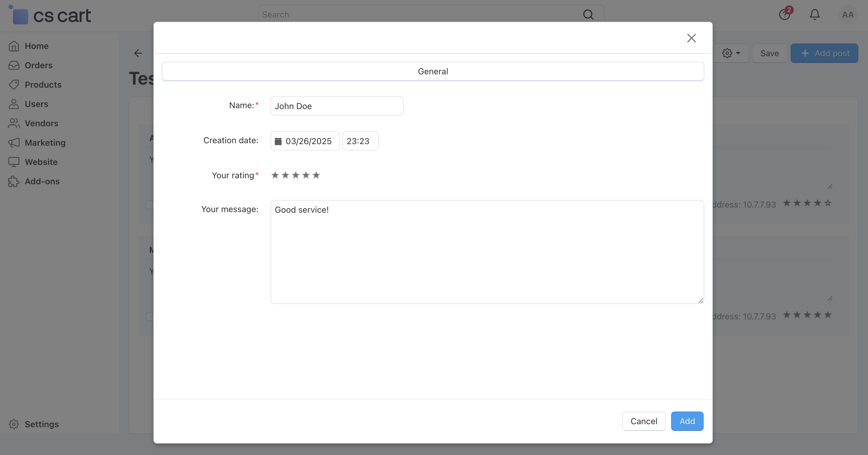Set rating to four stars
868x455 pixels.
click(x=306, y=175)
